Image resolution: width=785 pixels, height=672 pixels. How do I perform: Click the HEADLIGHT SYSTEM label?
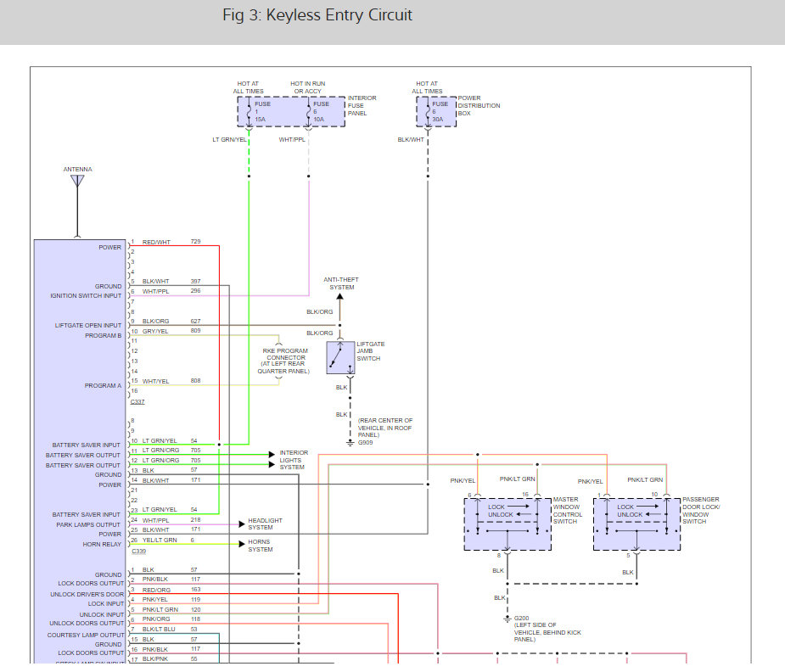point(265,524)
